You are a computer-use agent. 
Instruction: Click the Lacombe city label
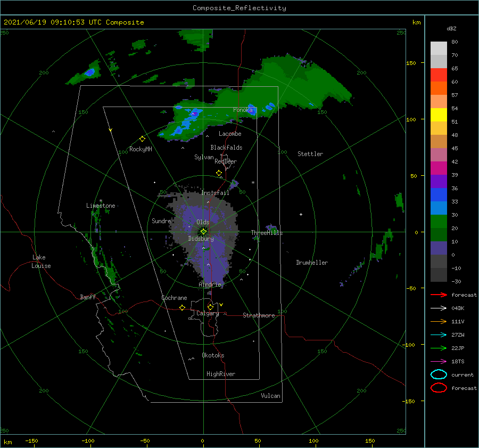[230, 134]
